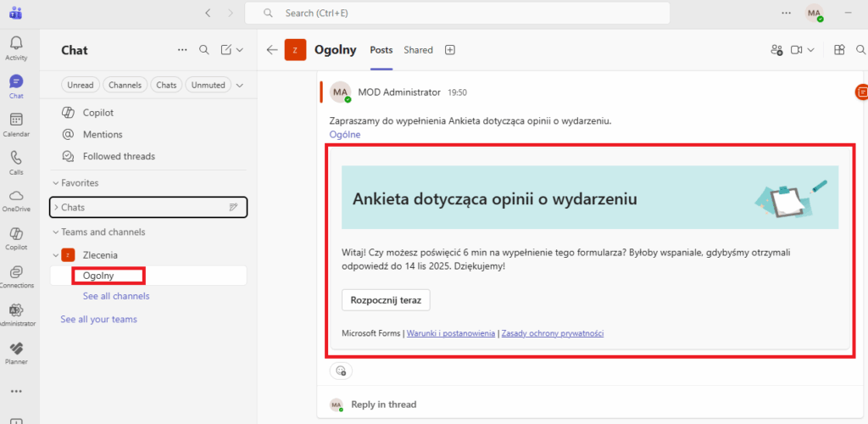868x424 pixels.
Task: Open Calendar in the left rail
Action: point(16,120)
